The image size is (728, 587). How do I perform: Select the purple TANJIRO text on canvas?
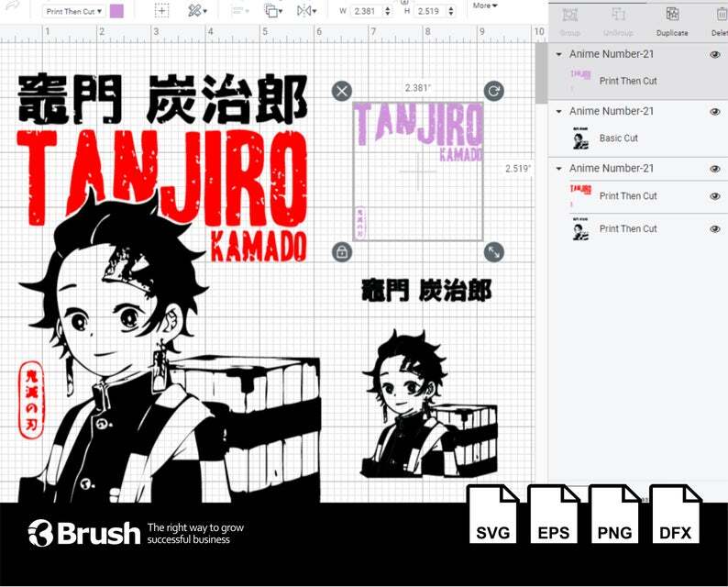(419, 123)
